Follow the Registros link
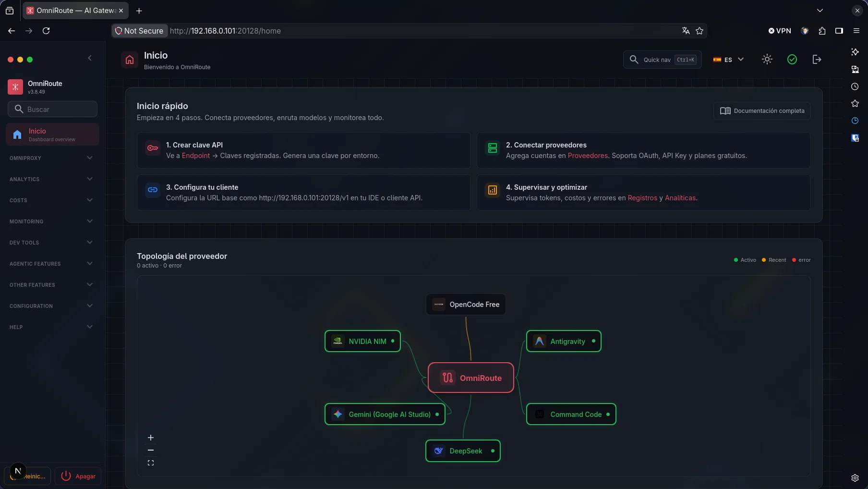 pyautogui.click(x=642, y=198)
